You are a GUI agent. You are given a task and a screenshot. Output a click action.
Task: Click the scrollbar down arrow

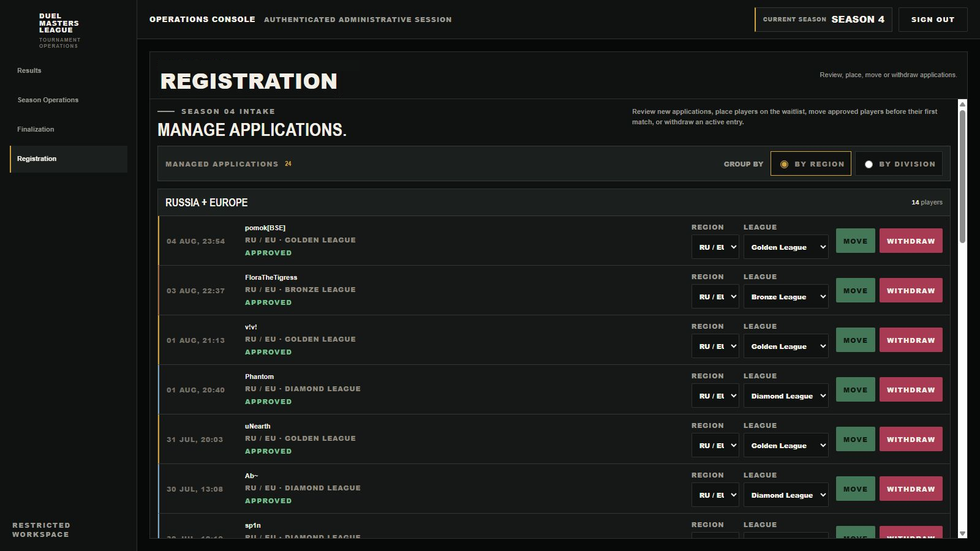click(x=962, y=534)
